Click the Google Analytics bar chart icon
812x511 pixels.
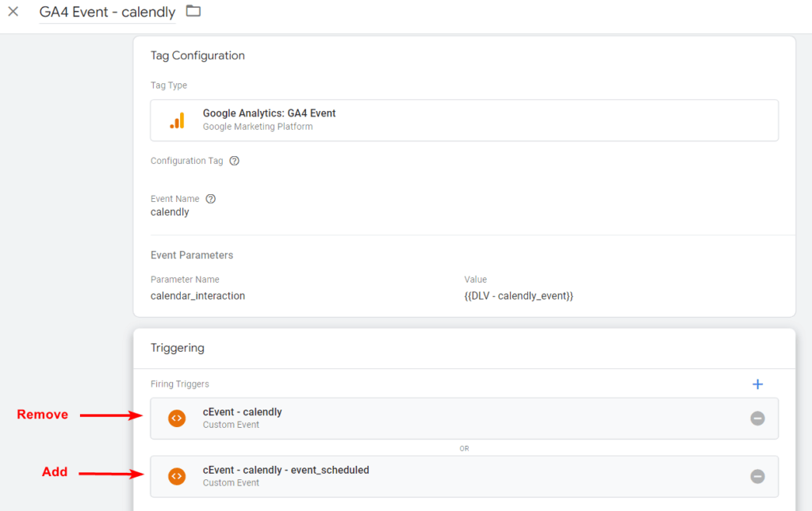pyautogui.click(x=177, y=120)
